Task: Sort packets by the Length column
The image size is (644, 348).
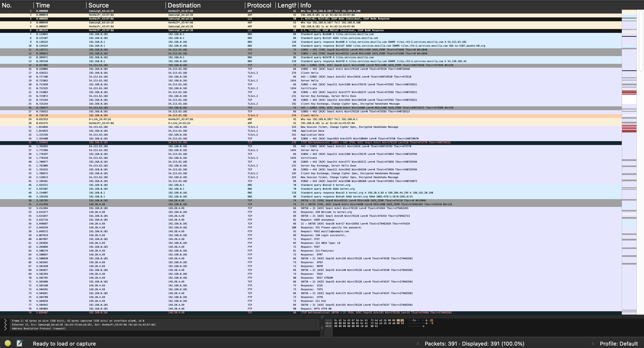Action: click(x=286, y=5)
